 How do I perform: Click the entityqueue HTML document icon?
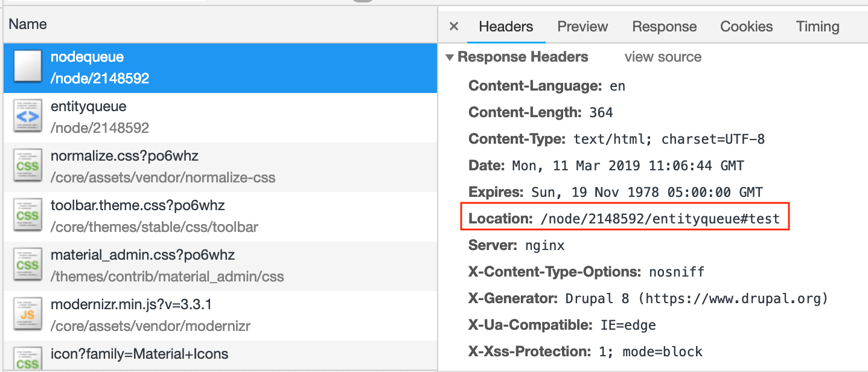click(x=28, y=117)
